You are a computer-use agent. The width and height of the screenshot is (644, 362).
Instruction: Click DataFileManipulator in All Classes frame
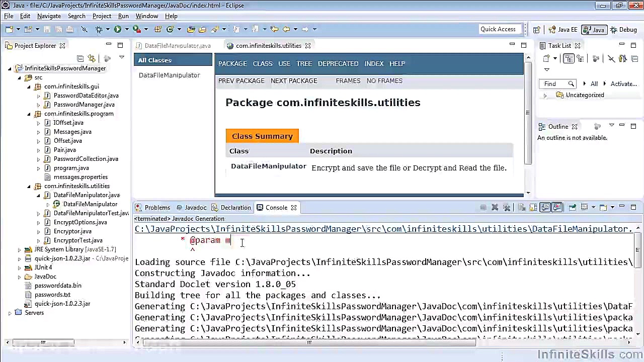point(169,75)
